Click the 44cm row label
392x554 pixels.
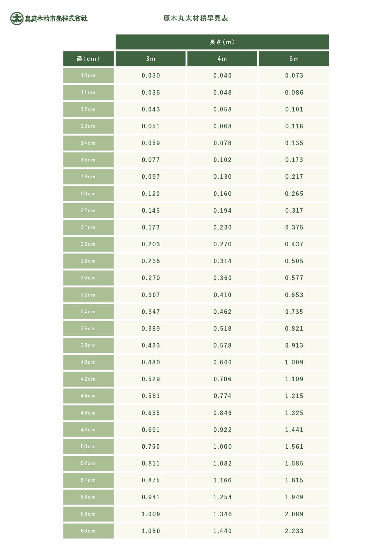point(88,396)
